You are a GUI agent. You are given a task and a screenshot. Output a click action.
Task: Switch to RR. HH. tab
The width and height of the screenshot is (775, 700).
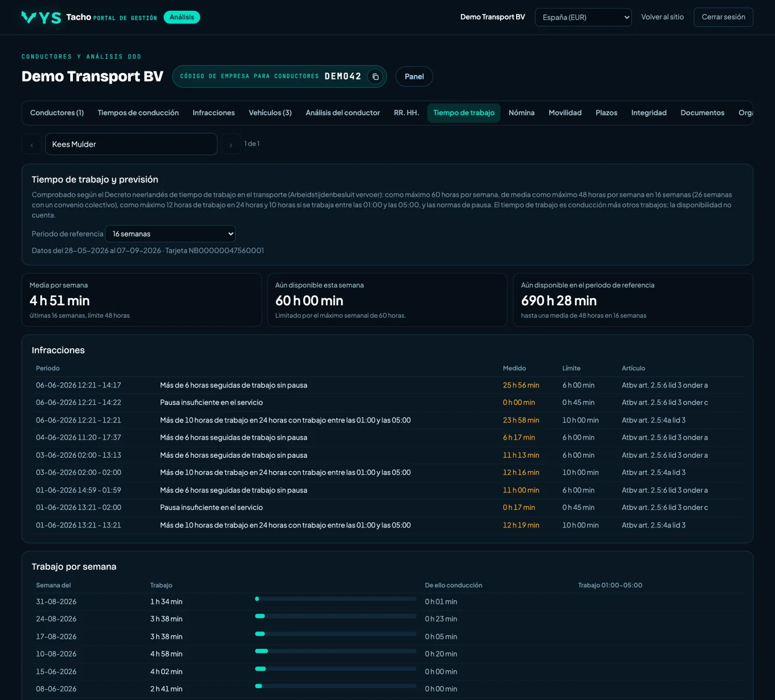point(406,113)
